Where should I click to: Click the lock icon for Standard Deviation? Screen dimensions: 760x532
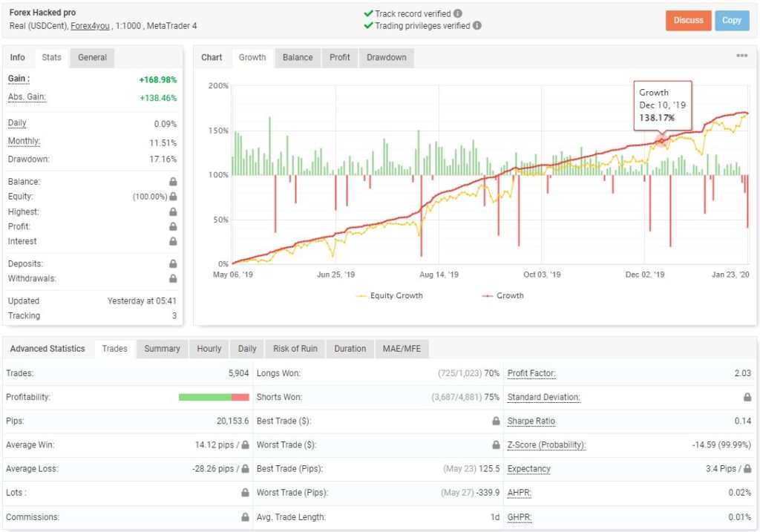747,397
